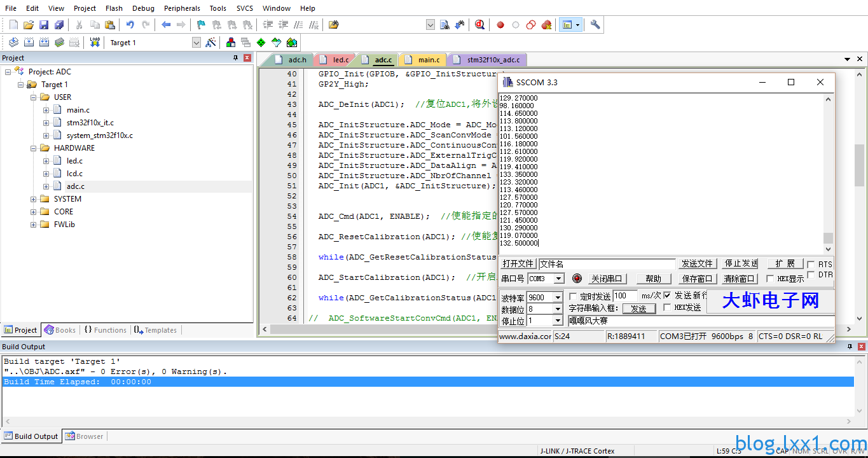Select stm32f10x_it.c in project tree
868x458 pixels.
[x=90, y=123]
